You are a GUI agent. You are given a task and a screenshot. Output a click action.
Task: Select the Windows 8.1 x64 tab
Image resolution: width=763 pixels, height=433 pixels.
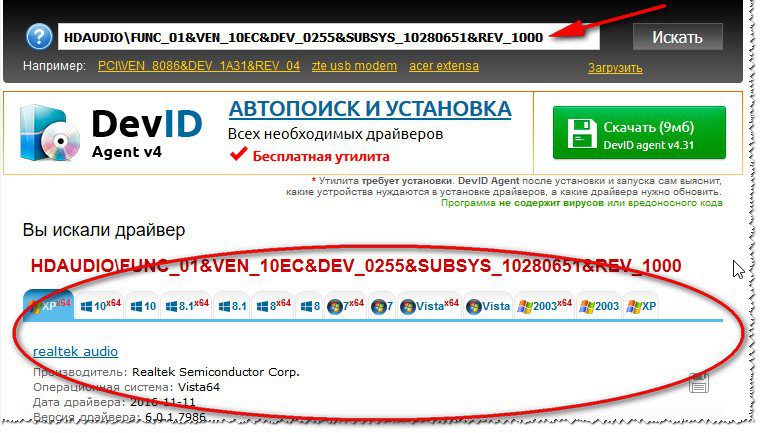187,306
